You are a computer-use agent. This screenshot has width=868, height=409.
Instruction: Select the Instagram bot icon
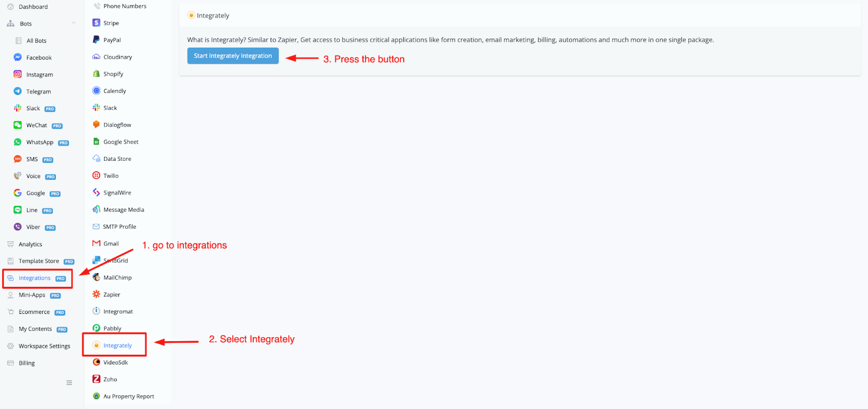18,74
